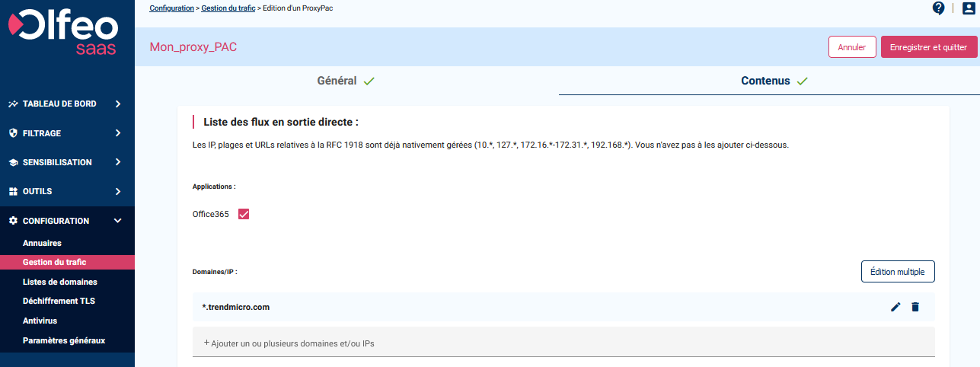Image resolution: width=980 pixels, height=367 pixels.
Task: Collapse the Configuration menu chevron
Action: pyautogui.click(x=118, y=221)
